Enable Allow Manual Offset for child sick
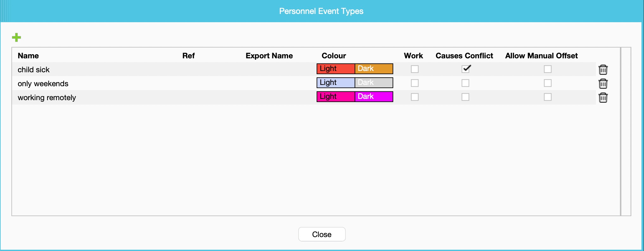The image size is (644, 251). coord(548,69)
